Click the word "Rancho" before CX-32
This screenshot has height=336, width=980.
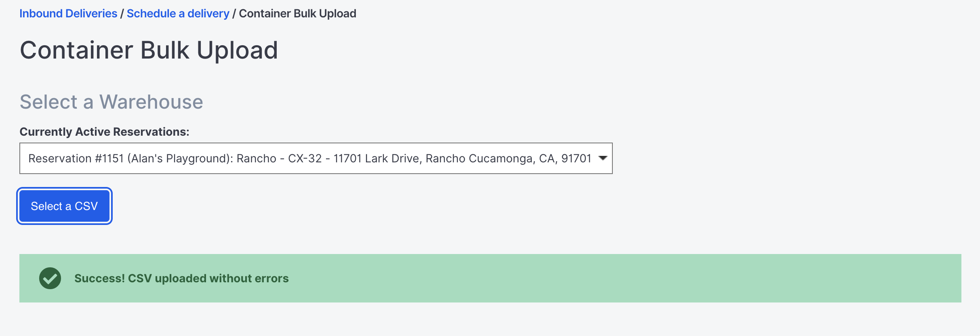point(256,158)
